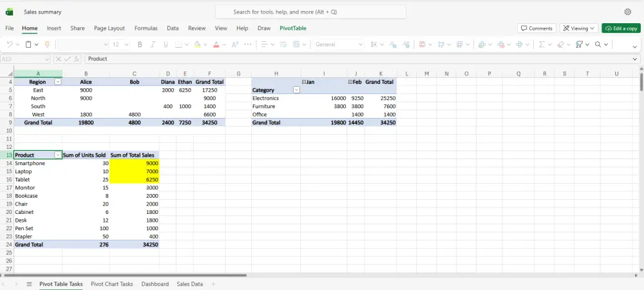
Task: Click the Delete cells icon
Action: point(501,44)
